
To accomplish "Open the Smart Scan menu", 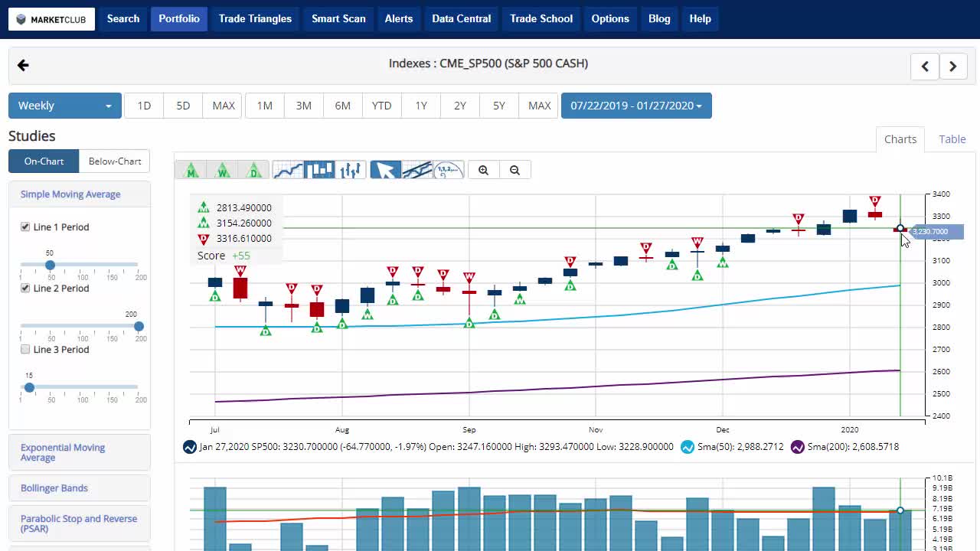I will pyautogui.click(x=338, y=19).
